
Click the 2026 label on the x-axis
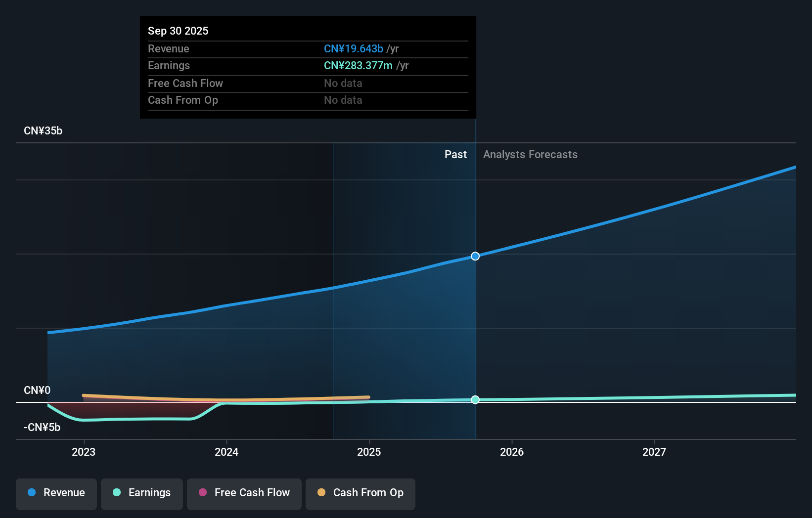(512, 452)
